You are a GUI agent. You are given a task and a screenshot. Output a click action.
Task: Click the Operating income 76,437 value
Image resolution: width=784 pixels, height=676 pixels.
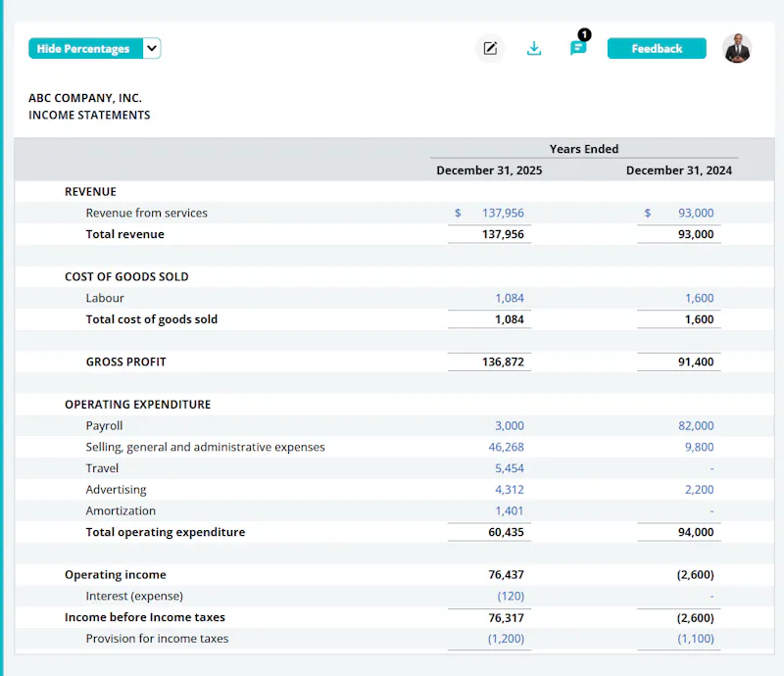pos(506,574)
